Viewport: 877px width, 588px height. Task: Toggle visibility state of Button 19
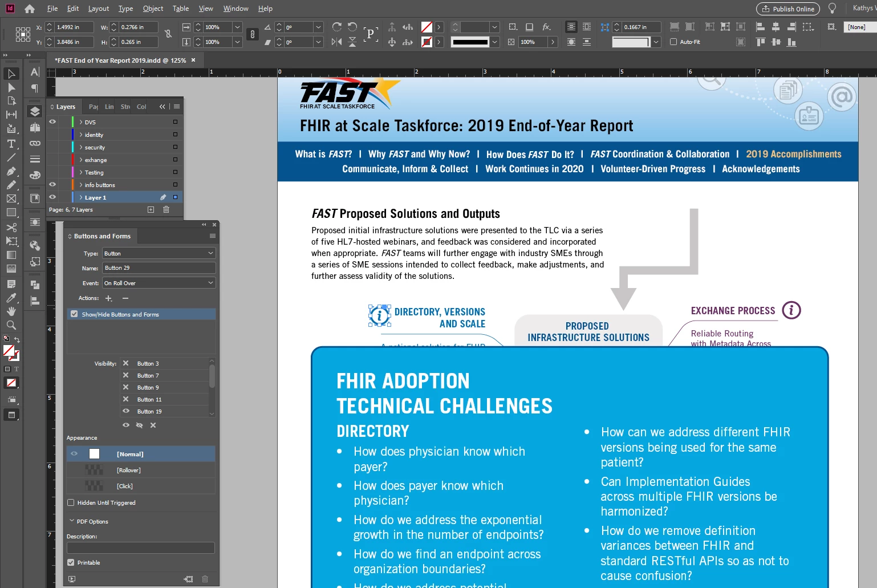pyautogui.click(x=126, y=411)
